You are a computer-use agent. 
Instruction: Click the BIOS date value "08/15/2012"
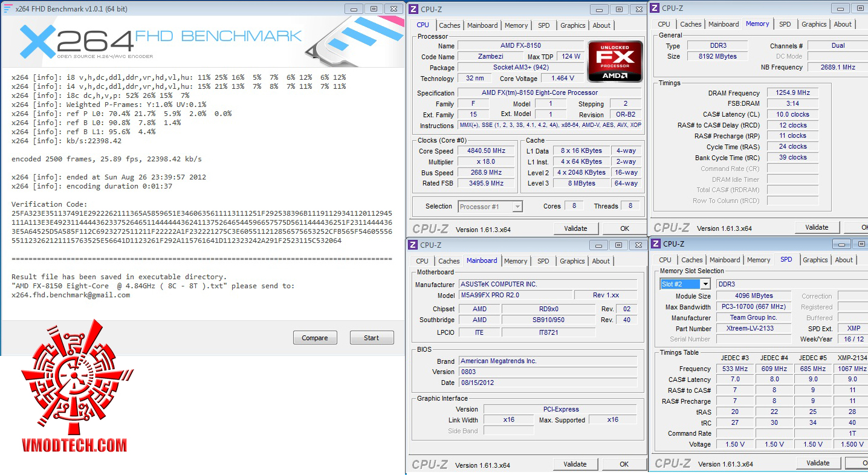pyautogui.click(x=548, y=383)
